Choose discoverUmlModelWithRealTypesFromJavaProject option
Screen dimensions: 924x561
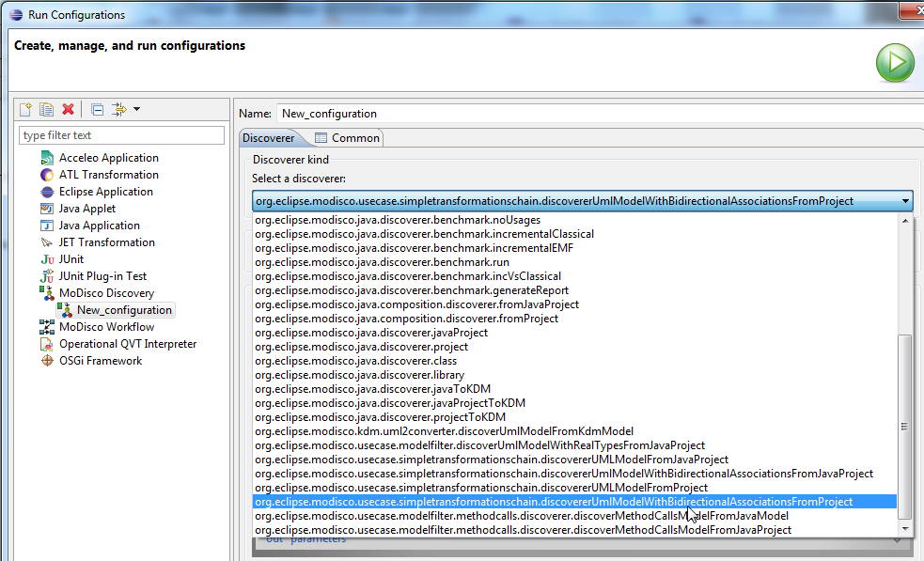[574, 446]
